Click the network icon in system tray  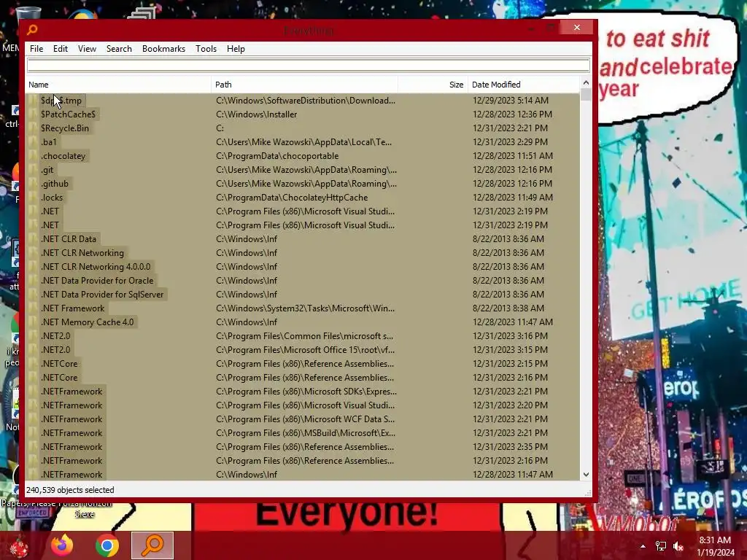click(x=661, y=546)
